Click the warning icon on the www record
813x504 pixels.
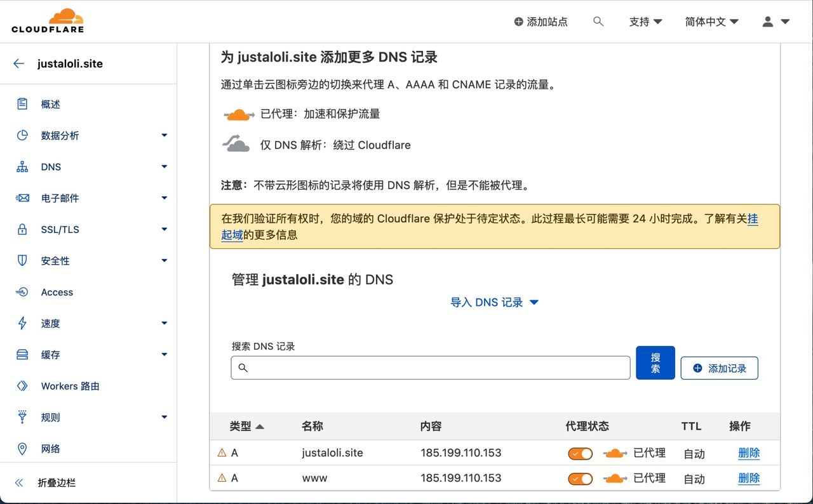coord(222,478)
